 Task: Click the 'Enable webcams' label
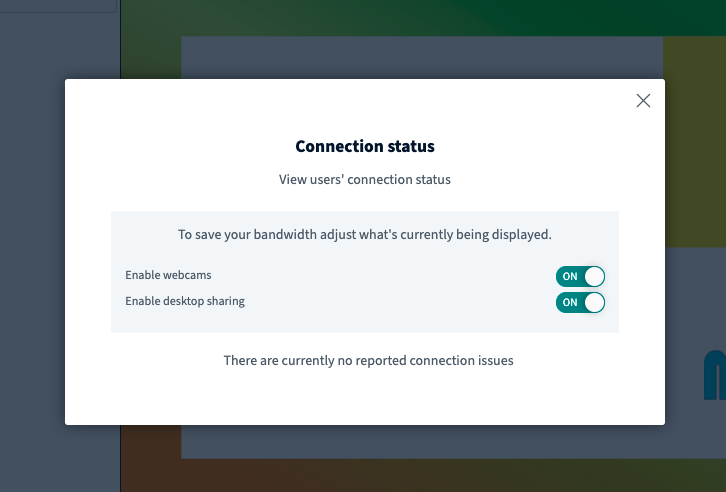[x=168, y=275]
